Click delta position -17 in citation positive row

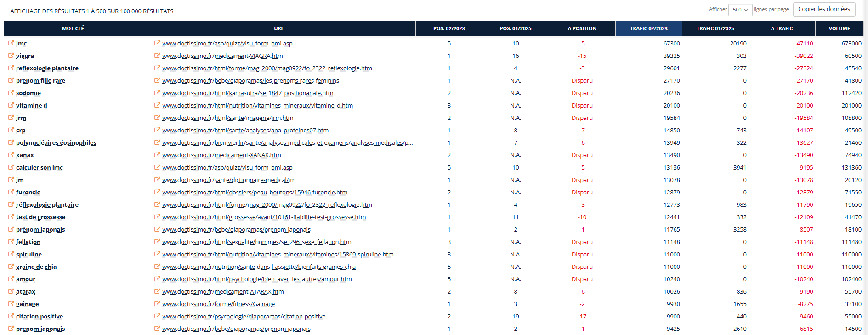pos(582,316)
